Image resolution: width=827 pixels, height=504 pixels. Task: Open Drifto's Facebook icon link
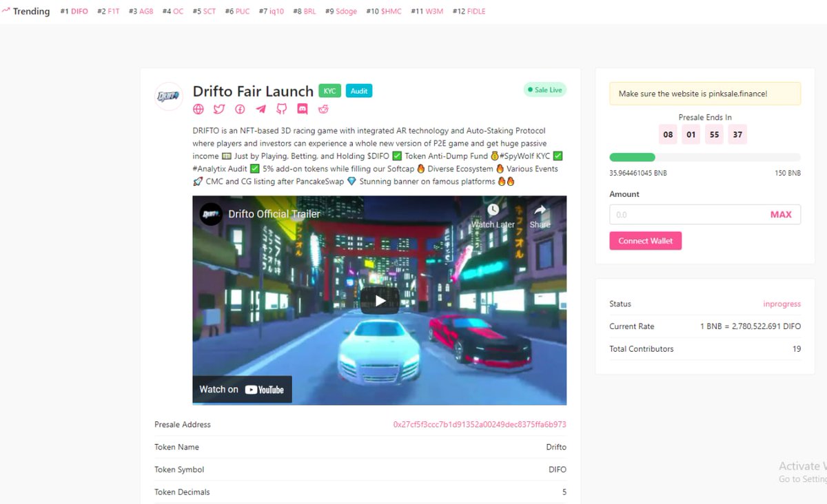pos(240,109)
